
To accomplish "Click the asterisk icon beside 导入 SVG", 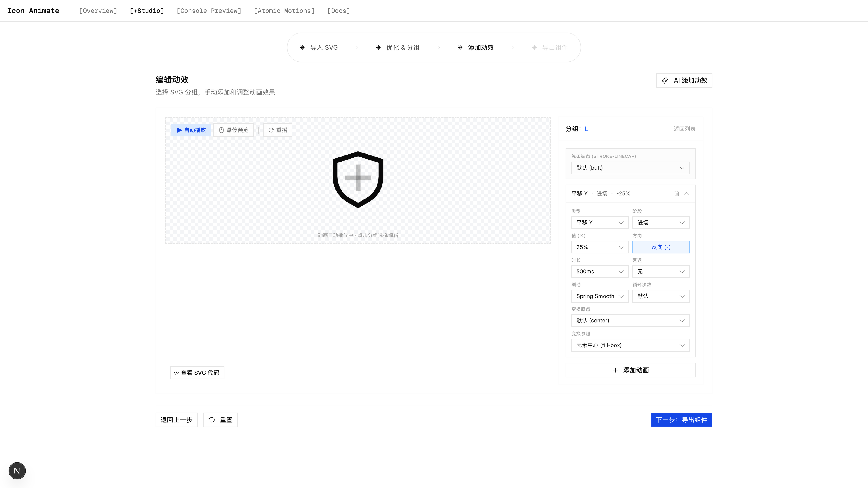I will 302,47.
